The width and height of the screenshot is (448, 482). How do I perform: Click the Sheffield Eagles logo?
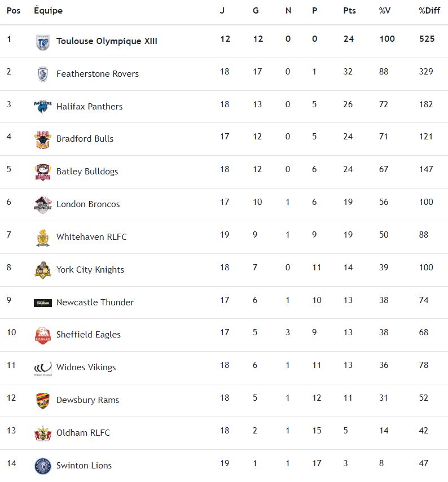[x=43, y=335]
